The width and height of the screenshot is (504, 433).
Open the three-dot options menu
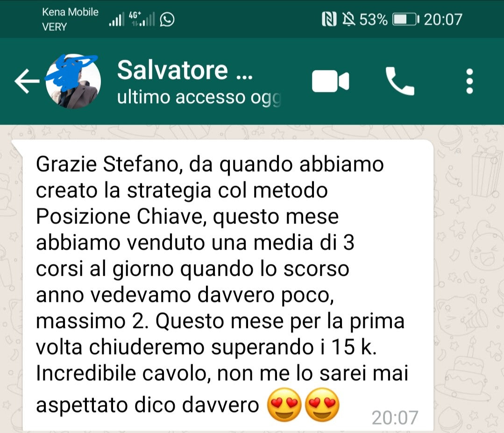click(x=469, y=81)
